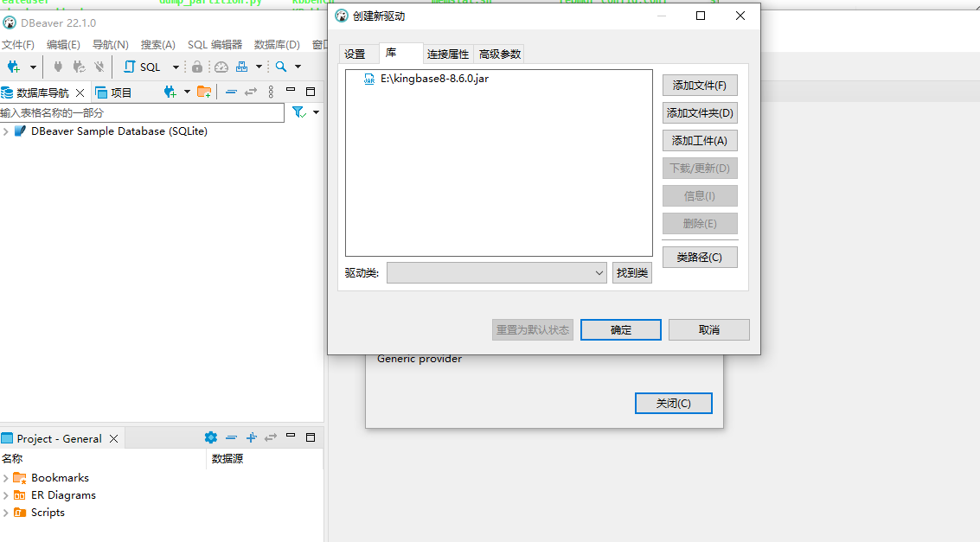Screen dimensions: 980x542
Task: Collapse all items in Project panel
Action: pos(231,437)
